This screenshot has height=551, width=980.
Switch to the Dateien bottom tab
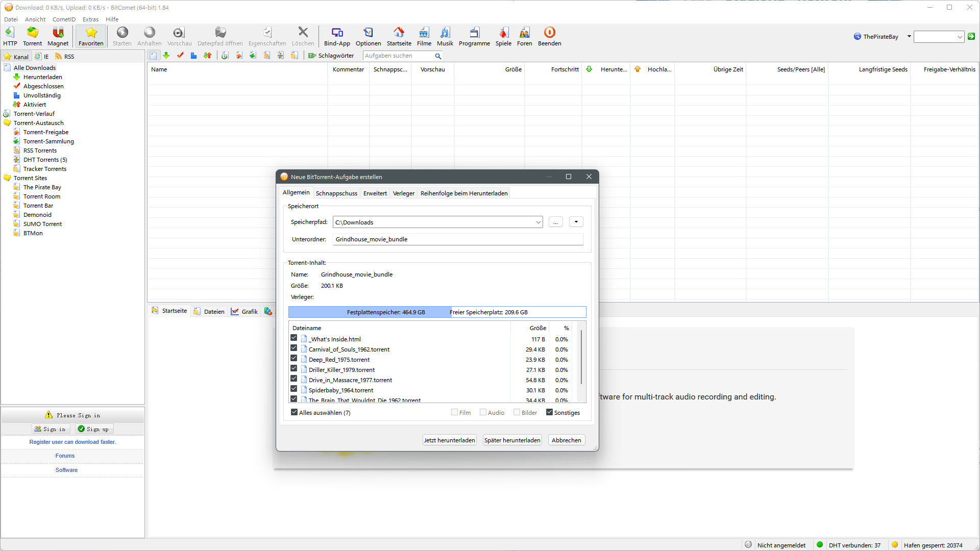pyautogui.click(x=209, y=312)
